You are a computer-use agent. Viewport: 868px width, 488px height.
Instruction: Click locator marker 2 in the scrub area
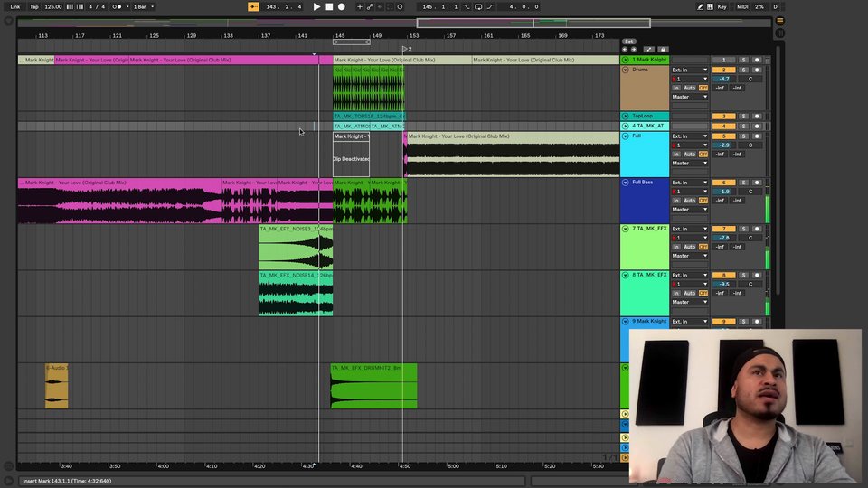click(406, 49)
